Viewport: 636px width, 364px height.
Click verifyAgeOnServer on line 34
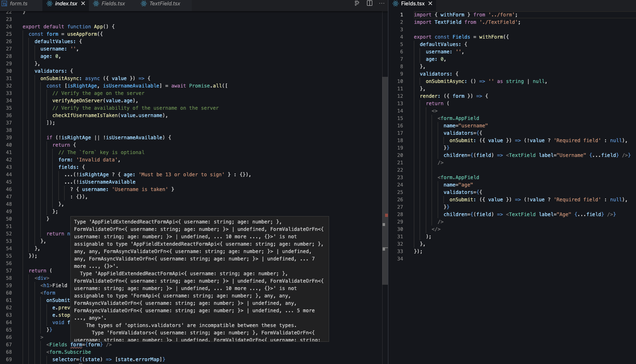tap(77, 101)
